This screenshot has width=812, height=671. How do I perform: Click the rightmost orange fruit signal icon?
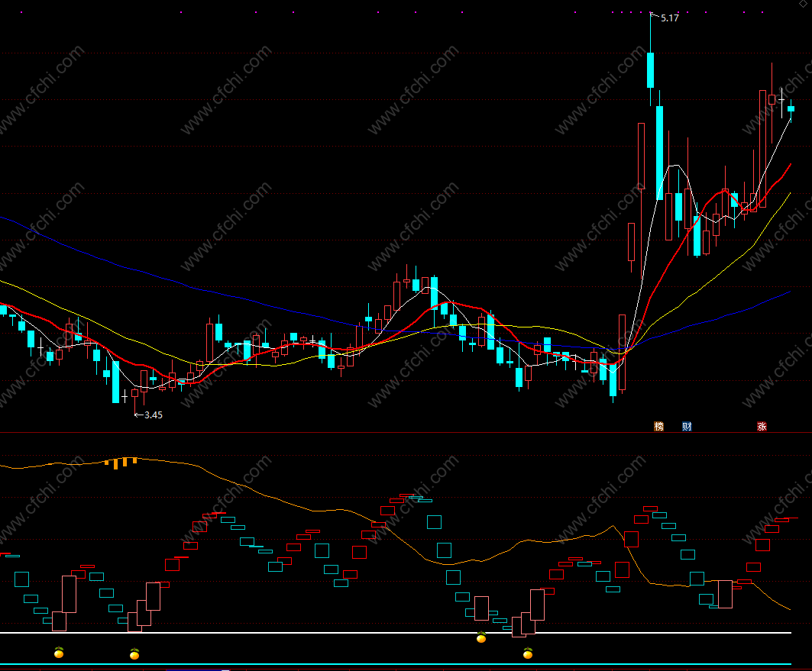528,653
